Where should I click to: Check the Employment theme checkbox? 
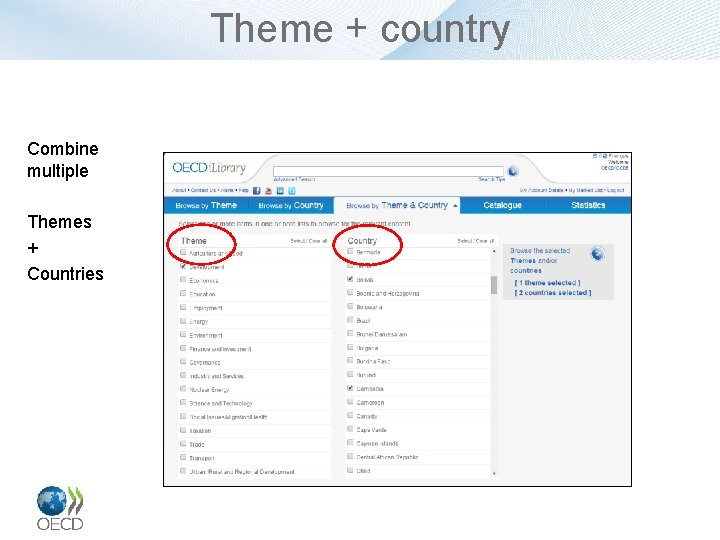183,307
